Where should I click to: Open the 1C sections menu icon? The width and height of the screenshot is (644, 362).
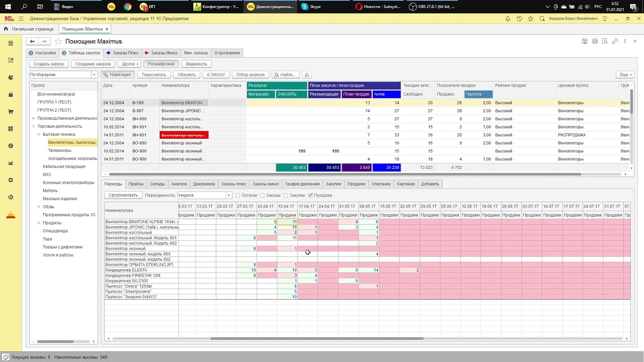point(11,43)
